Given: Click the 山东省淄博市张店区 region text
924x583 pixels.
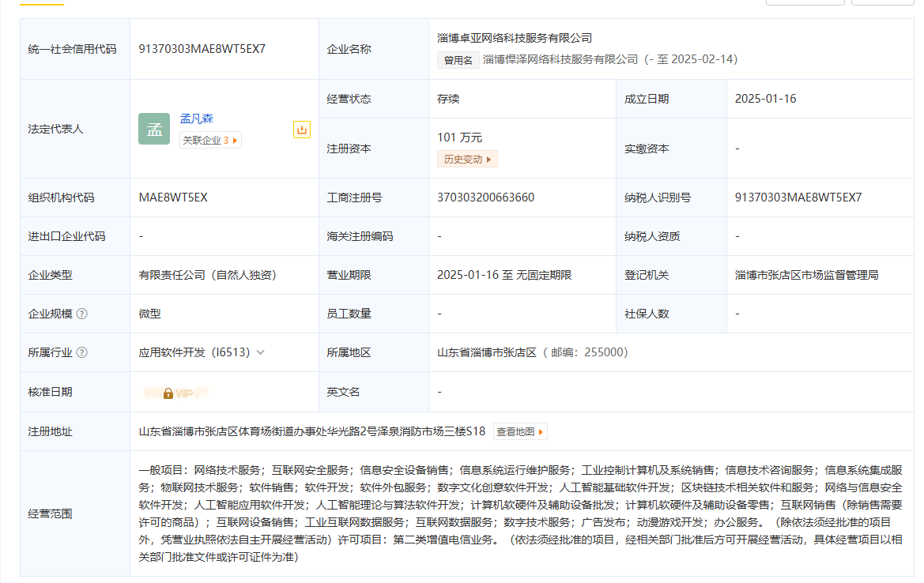Looking at the screenshot, I should (x=487, y=353).
